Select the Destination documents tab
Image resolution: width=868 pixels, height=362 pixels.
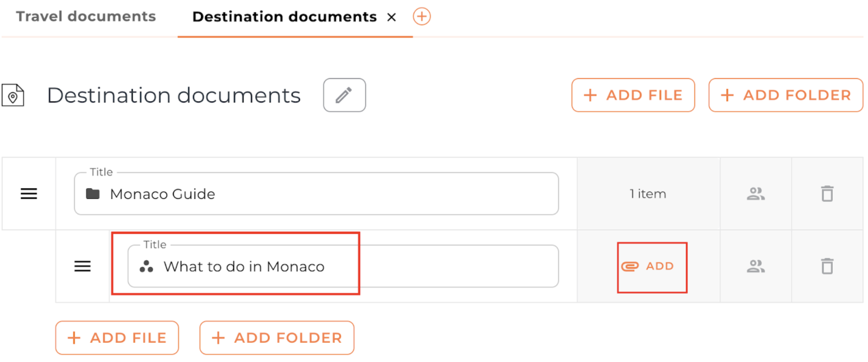point(284,17)
